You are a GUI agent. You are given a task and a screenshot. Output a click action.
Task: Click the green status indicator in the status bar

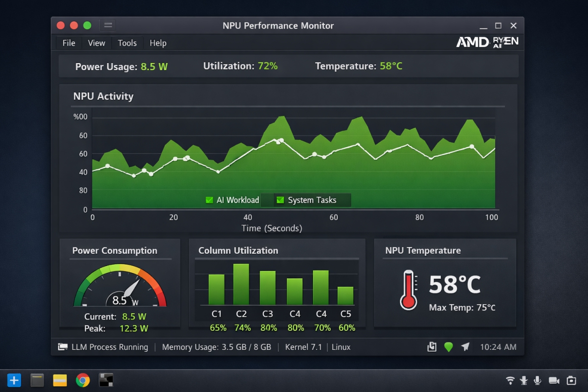pos(448,346)
